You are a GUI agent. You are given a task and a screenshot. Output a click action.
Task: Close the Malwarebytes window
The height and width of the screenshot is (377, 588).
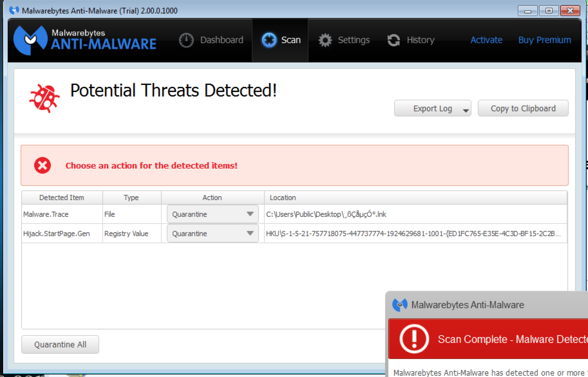[x=570, y=11]
